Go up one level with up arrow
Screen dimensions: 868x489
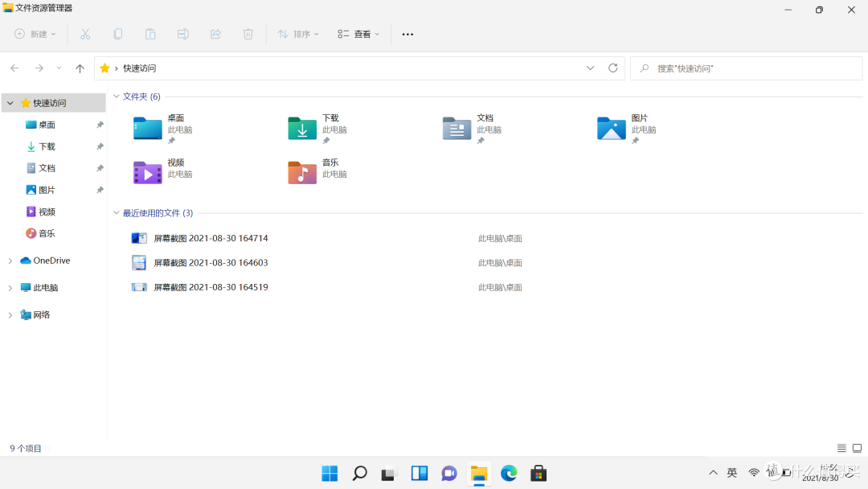[x=80, y=68]
